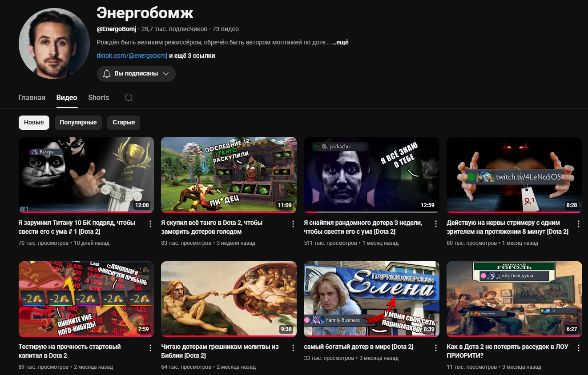
Task: Open video title Тестирую на прочность стартовый капитал
Action: [70, 351]
